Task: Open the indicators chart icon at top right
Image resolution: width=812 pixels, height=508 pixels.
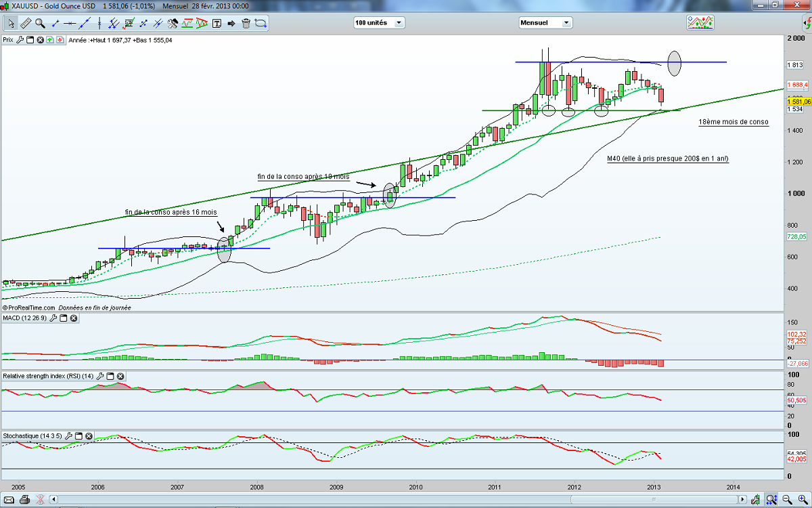Action: point(700,22)
